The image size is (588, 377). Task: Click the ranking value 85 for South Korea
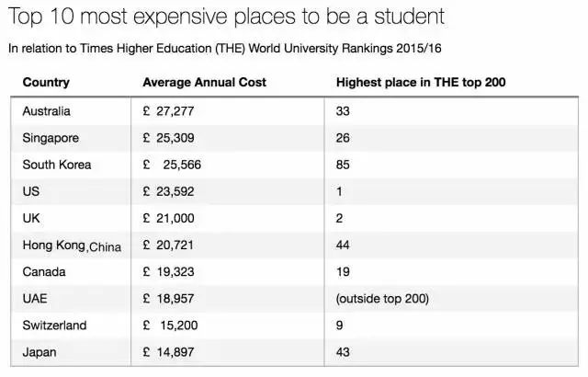click(344, 165)
